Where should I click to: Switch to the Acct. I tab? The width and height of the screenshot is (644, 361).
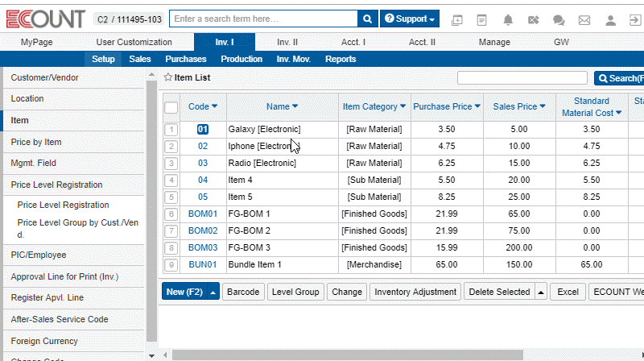(x=353, y=42)
